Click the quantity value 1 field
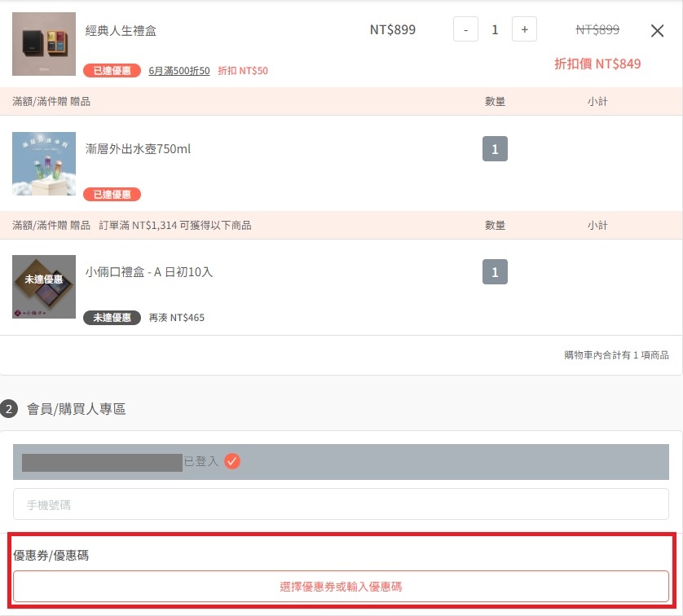The image size is (683, 616). (495, 29)
